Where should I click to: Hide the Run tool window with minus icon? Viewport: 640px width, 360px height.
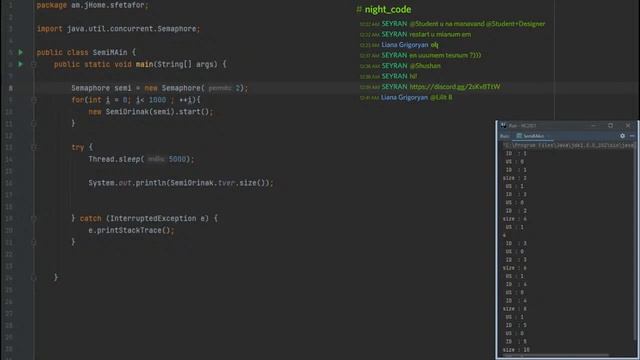[x=632, y=136]
